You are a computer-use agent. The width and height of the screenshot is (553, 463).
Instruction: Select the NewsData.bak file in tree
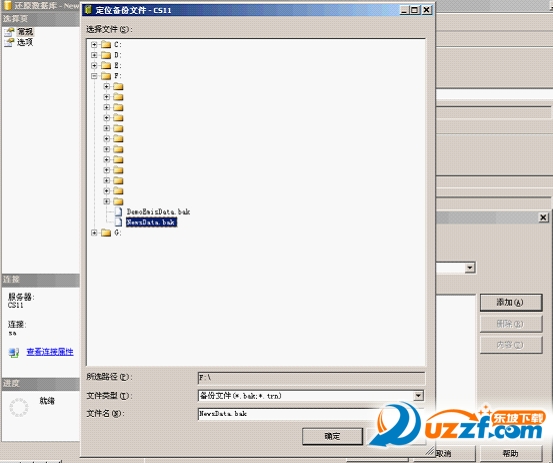click(x=151, y=222)
